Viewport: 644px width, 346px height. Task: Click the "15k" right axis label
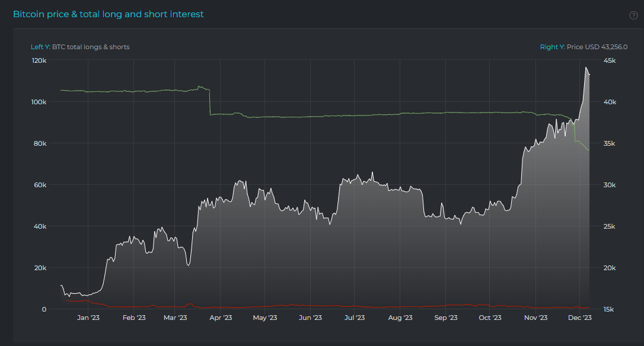tap(610, 309)
